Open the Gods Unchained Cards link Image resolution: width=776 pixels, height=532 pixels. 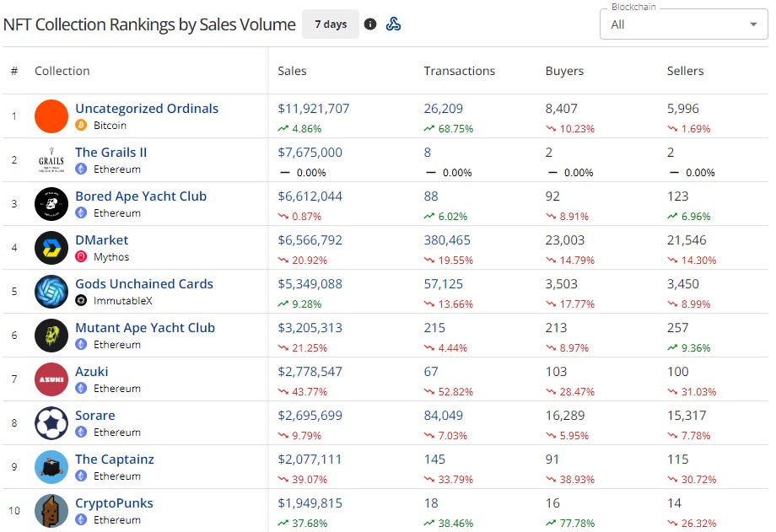(144, 284)
